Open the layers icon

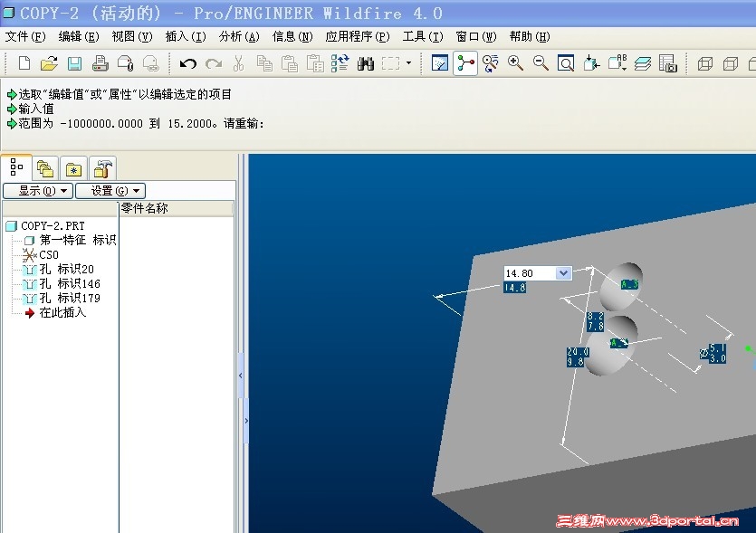(643, 63)
